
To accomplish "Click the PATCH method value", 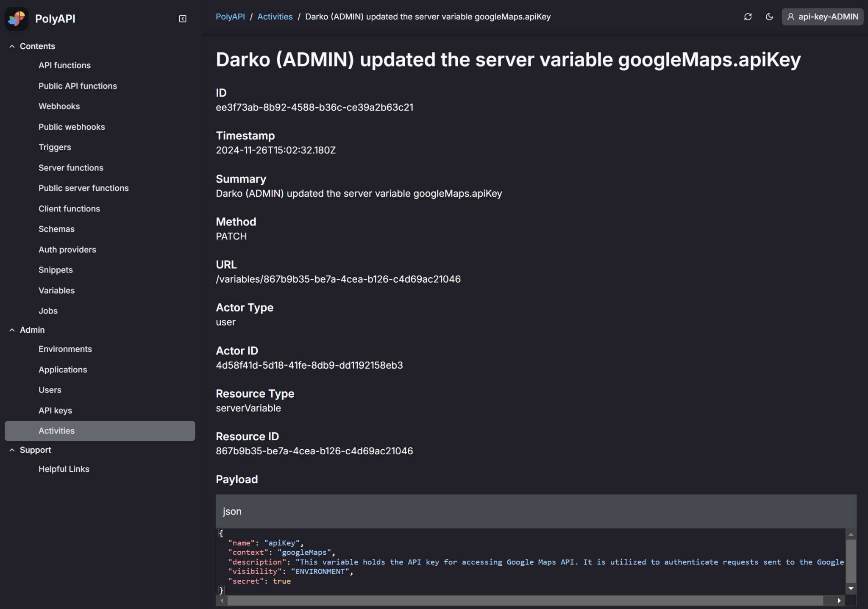I will coord(231,236).
